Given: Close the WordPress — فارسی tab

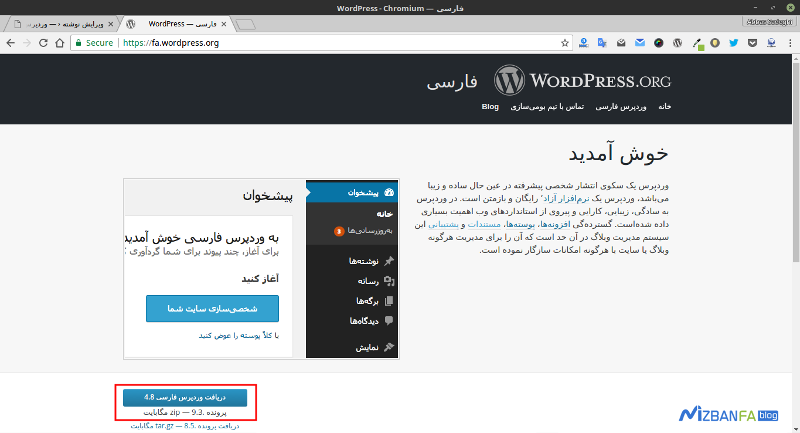Looking at the screenshot, I should (223, 24).
